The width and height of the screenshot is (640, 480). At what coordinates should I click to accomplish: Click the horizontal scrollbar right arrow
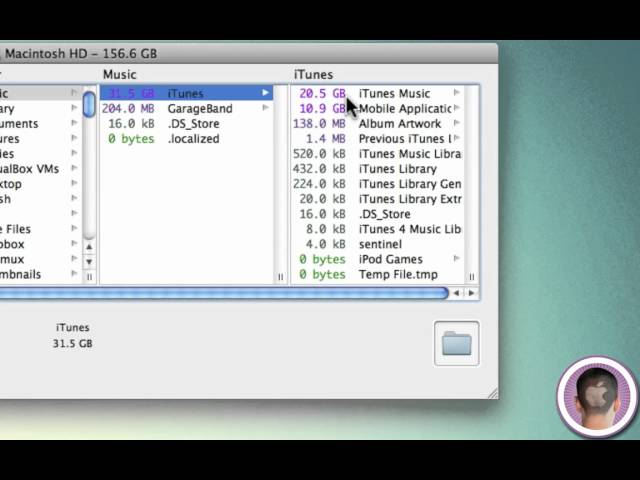click(472, 293)
